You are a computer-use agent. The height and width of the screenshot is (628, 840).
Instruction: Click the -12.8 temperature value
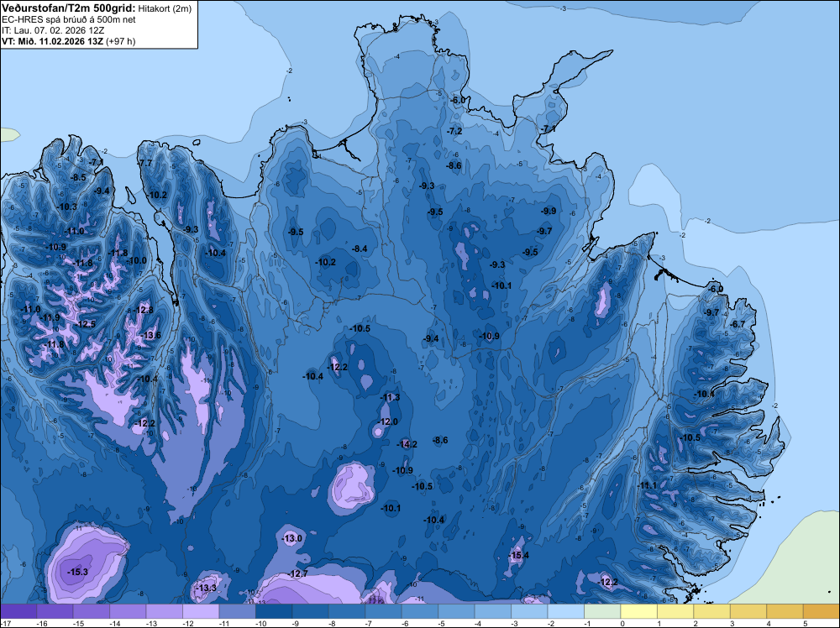pos(143,310)
